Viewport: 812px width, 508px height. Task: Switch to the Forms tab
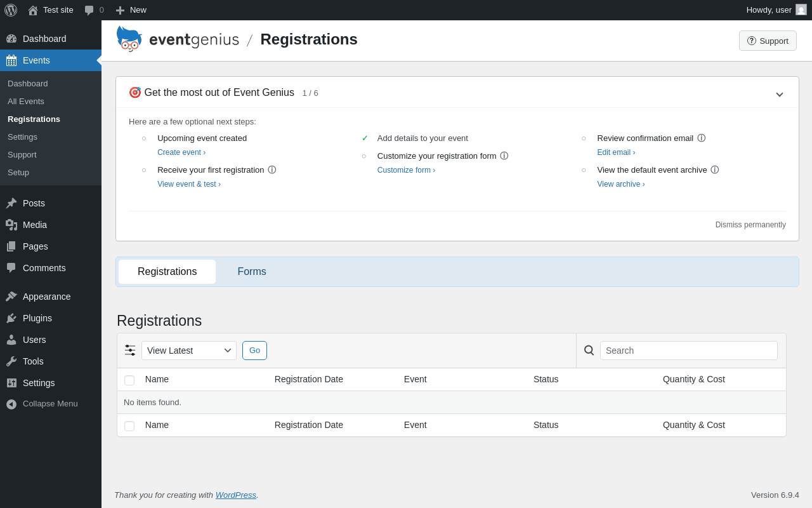pos(252,272)
